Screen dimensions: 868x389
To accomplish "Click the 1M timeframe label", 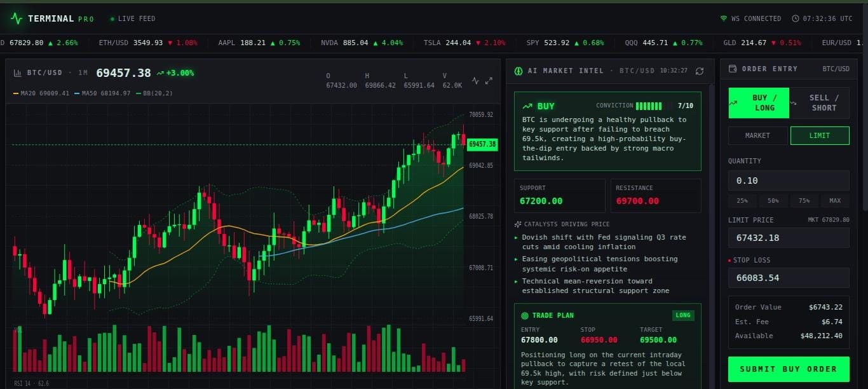I will click(x=83, y=73).
